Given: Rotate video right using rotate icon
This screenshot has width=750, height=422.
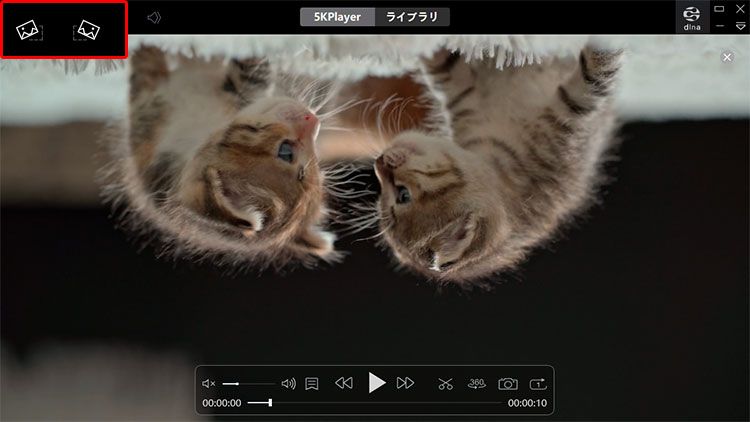Looking at the screenshot, I should (x=87, y=30).
